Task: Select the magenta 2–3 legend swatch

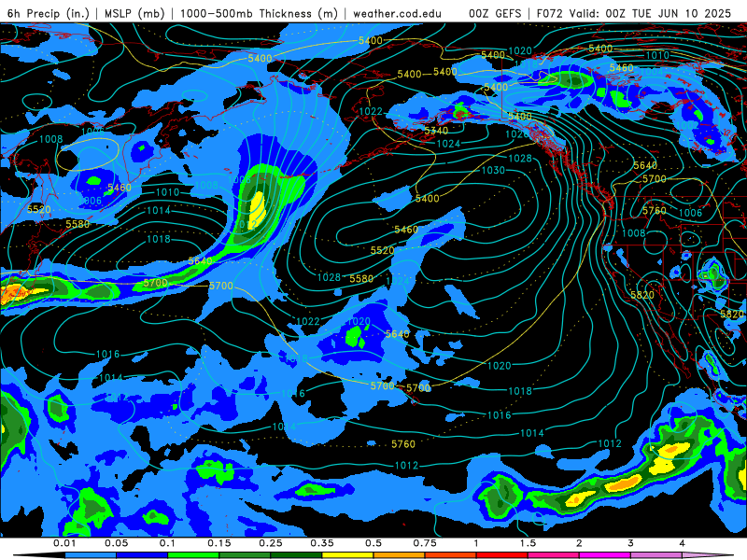Action: coord(604,555)
